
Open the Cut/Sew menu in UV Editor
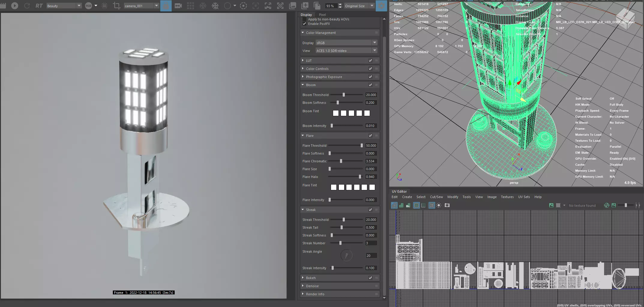(436, 197)
